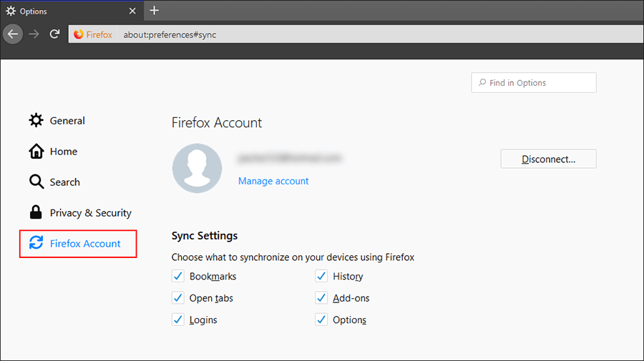Image resolution: width=644 pixels, height=361 pixels.
Task: Click the forward arrow navigation button
Action: click(x=34, y=34)
